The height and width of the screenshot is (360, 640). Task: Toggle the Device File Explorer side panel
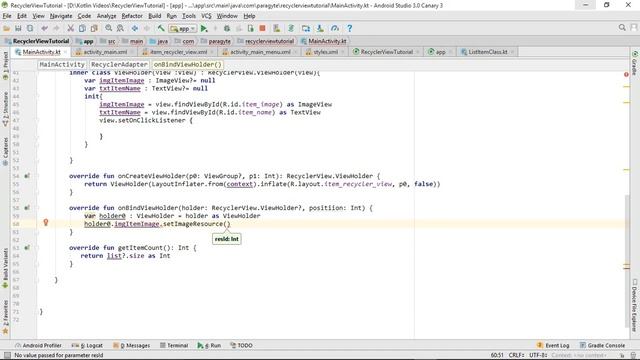[x=635, y=305]
